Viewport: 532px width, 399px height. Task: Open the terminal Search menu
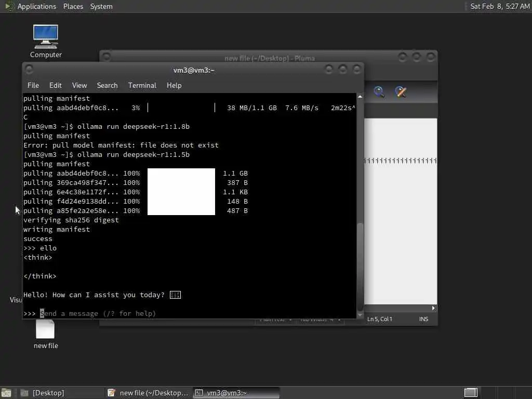(107, 85)
